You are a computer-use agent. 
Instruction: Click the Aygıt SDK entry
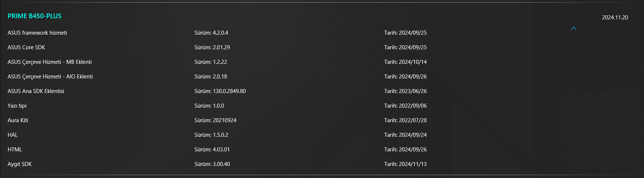(20, 164)
